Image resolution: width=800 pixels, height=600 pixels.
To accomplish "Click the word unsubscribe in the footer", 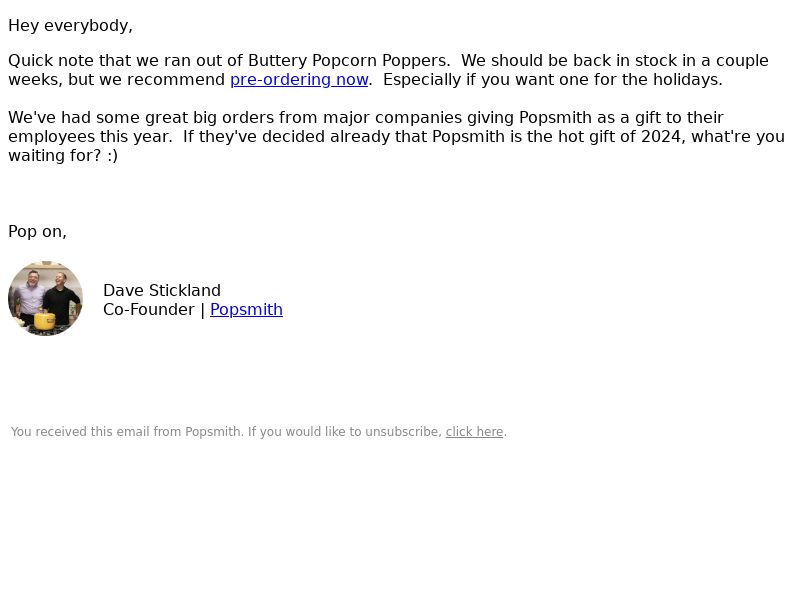I will pyautogui.click(x=403, y=432).
